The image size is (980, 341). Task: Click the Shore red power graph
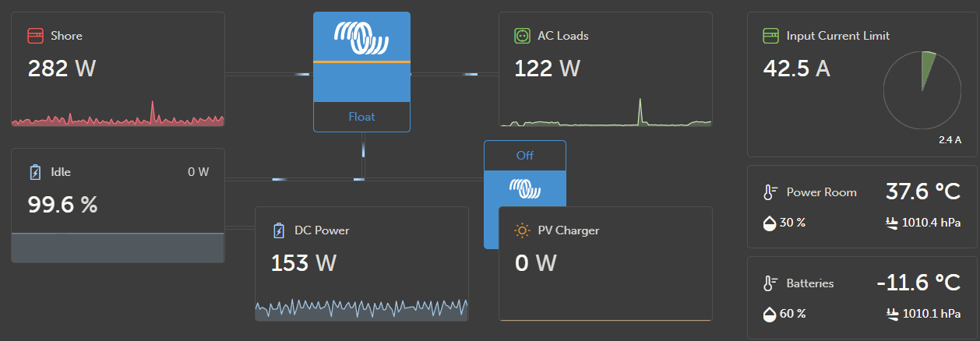(118, 114)
